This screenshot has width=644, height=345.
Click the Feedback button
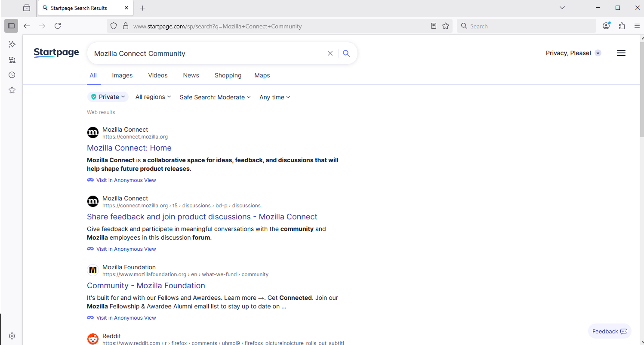609,331
